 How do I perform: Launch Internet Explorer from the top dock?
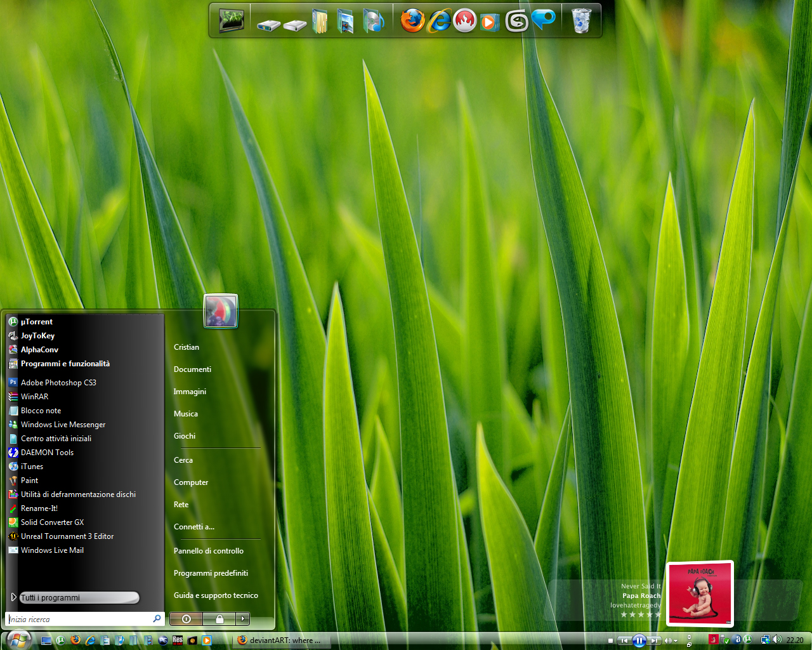[x=439, y=21]
